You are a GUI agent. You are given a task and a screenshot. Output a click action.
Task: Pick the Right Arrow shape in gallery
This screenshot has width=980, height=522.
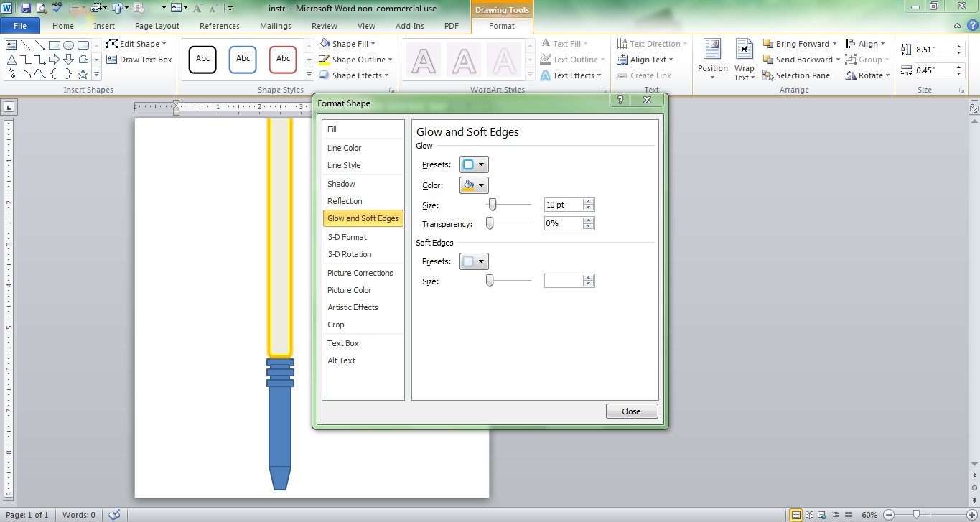[55, 59]
